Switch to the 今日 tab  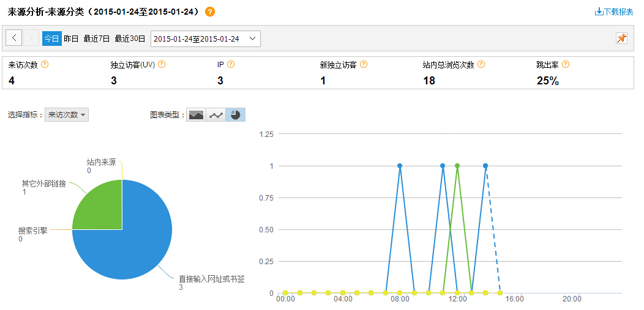click(x=51, y=39)
